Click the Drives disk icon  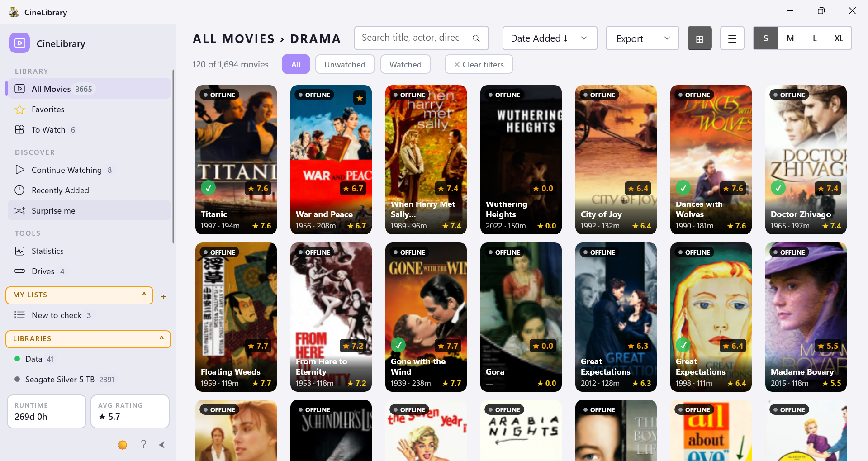click(x=19, y=271)
